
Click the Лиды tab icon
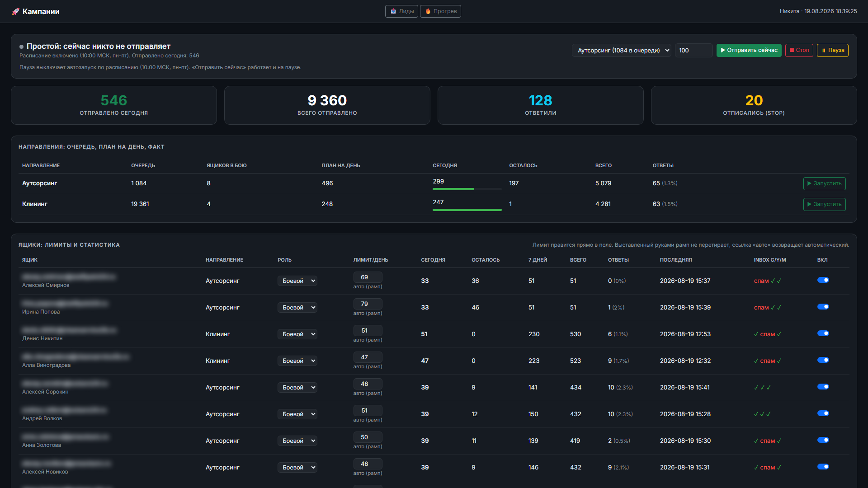pyautogui.click(x=393, y=11)
